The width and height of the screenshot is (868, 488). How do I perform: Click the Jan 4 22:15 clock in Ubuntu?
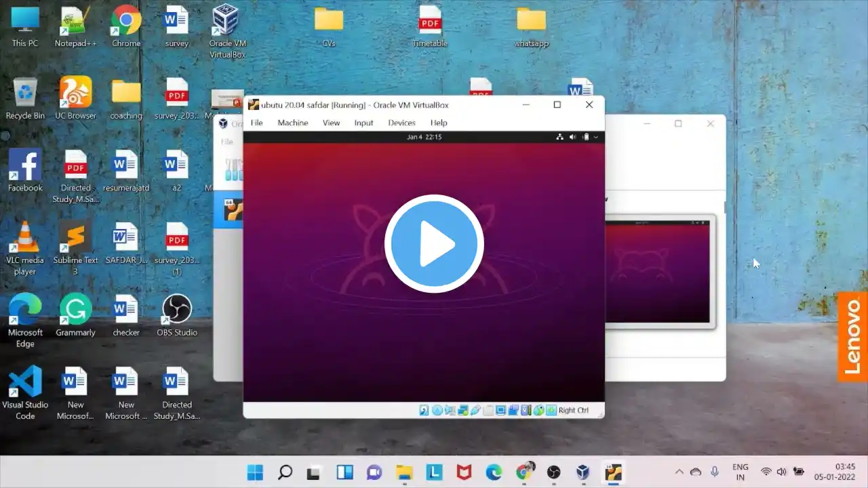tap(424, 137)
